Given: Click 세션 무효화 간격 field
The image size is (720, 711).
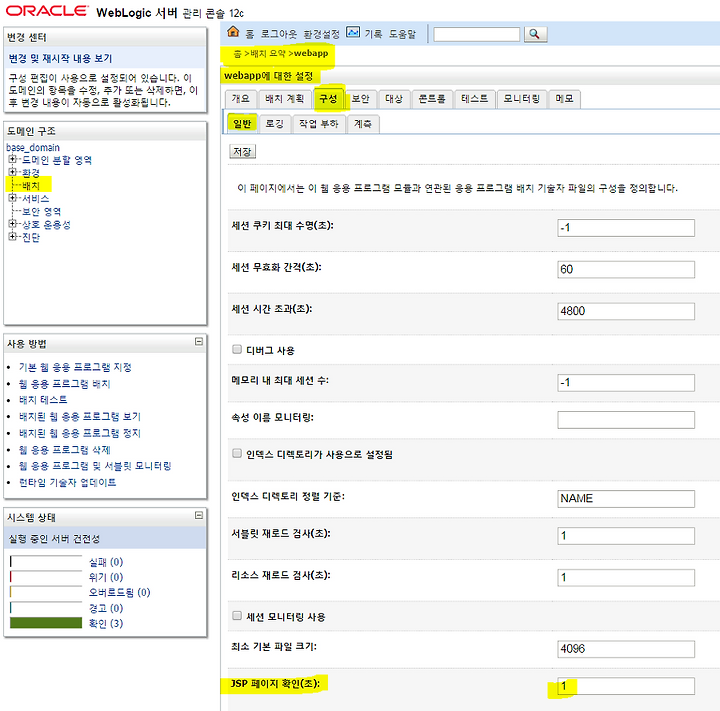Looking at the screenshot, I should click(x=626, y=269).
